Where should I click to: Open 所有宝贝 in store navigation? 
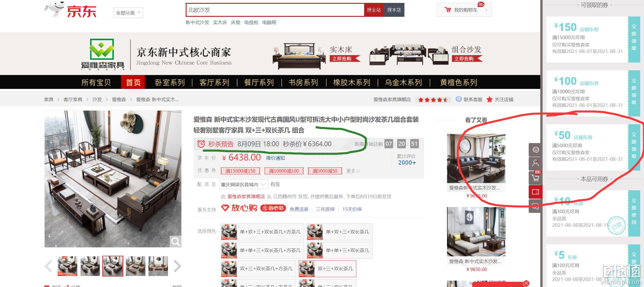(x=96, y=83)
